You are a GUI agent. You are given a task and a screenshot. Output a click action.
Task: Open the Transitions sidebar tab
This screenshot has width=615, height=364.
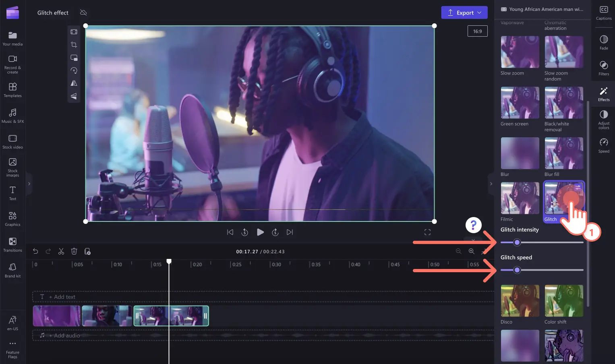[12, 245]
